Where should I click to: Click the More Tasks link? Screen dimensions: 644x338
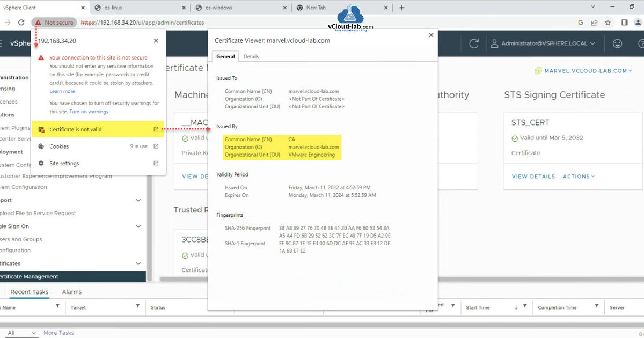click(x=58, y=333)
